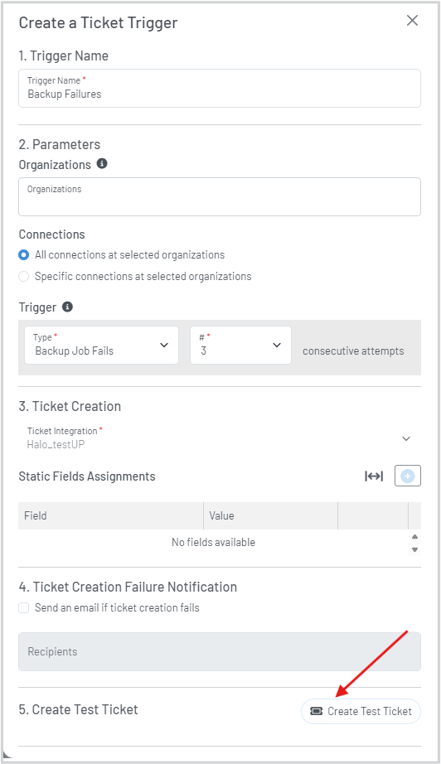Viewport: 441px width, 764px height.
Task: Close the Create a Ticket Trigger dialog
Action: click(412, 20)
